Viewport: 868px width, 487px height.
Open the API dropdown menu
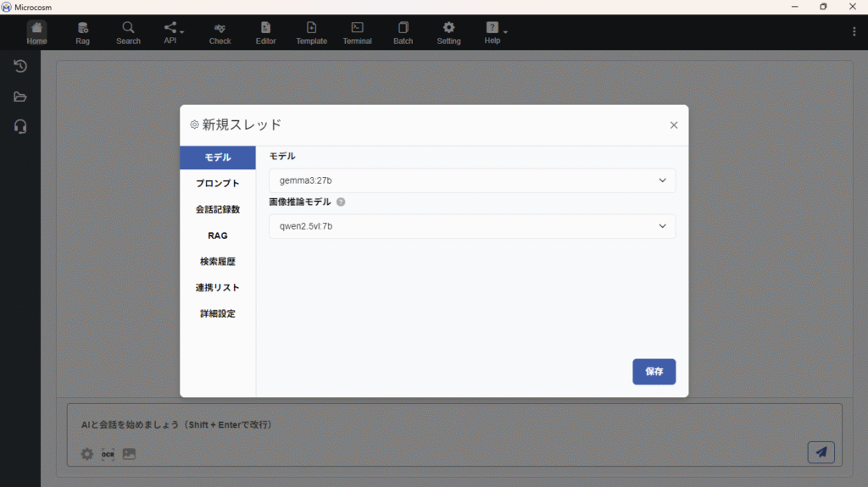[x=173, y=32]
